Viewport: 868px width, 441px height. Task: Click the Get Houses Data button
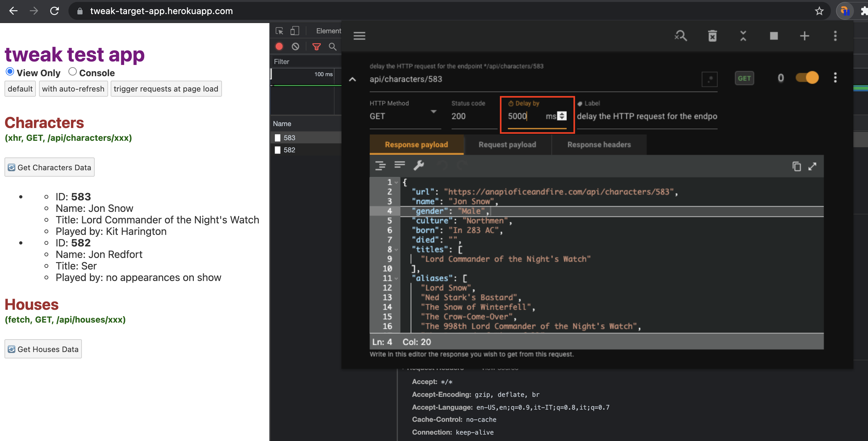point(43,349)
